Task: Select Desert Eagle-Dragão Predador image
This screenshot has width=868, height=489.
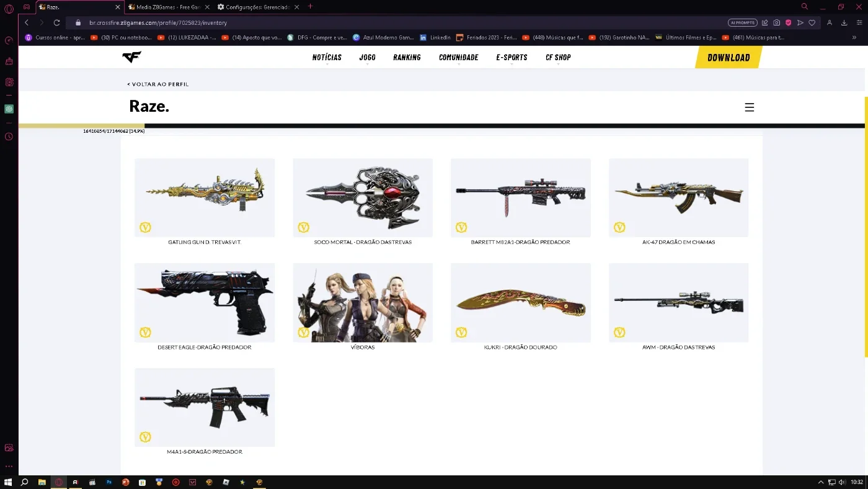Action: tap(205, 303)
